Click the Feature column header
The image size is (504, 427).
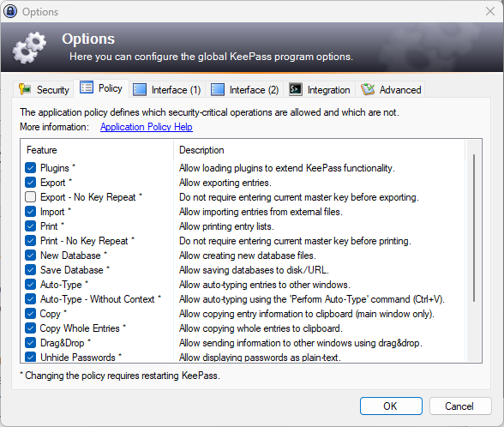(x=96, y=150)
